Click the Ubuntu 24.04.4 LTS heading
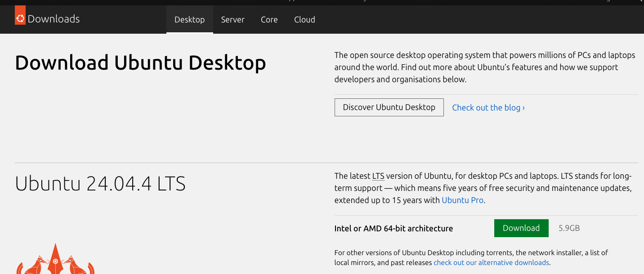644x274 pixels. (x=100, y=184)
